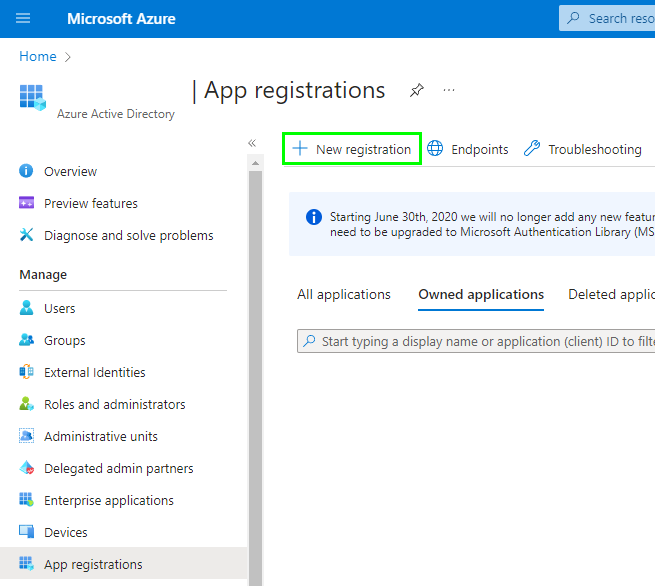Click the display name filter box

(476, 341)
